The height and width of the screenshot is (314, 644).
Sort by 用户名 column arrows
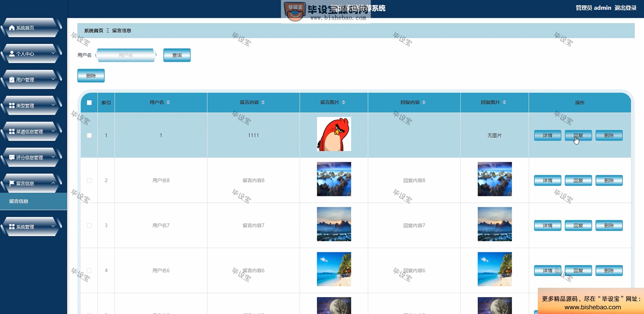[168, 102]
